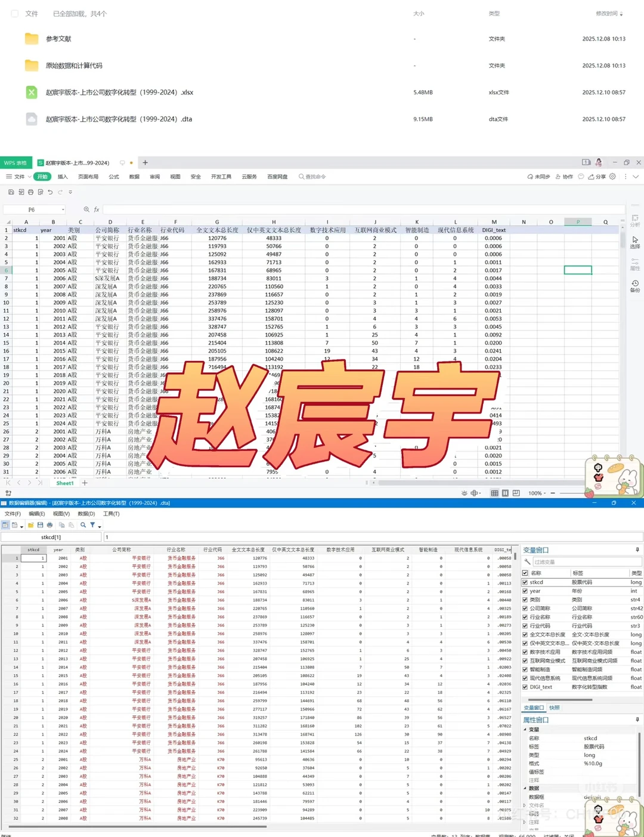Open a file using Stata's folder icon
The width and height of the screenshot is (644, 837).
(31, 525)
